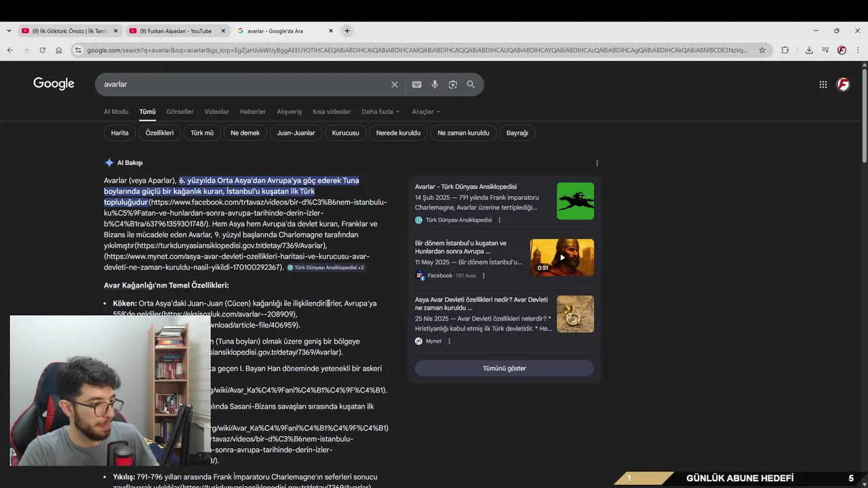This screenshot has width=868, height=488.
Task: Submit search with magnifier icon
Action: click(x=471, y=84)
